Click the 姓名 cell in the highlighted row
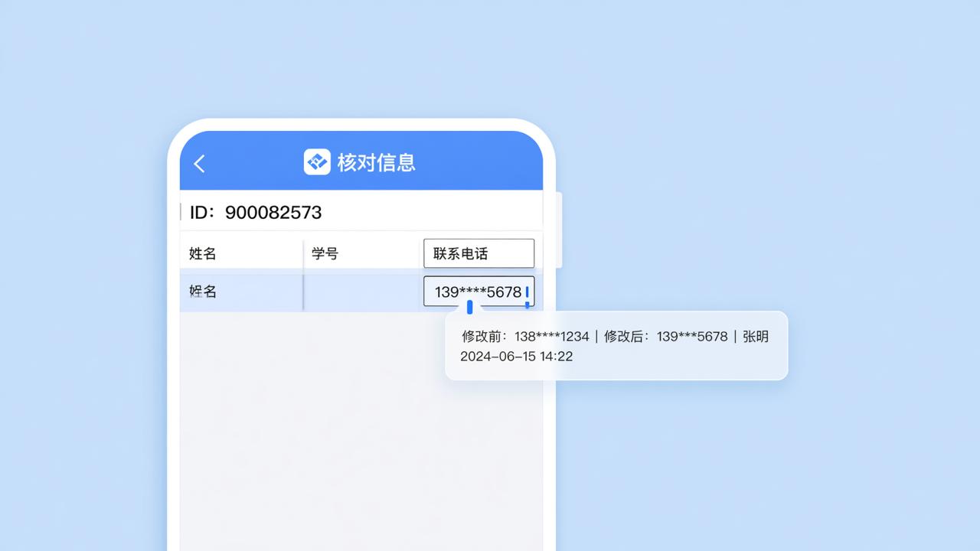This screenshot has width=980, height=551. [x=203, y=292]
